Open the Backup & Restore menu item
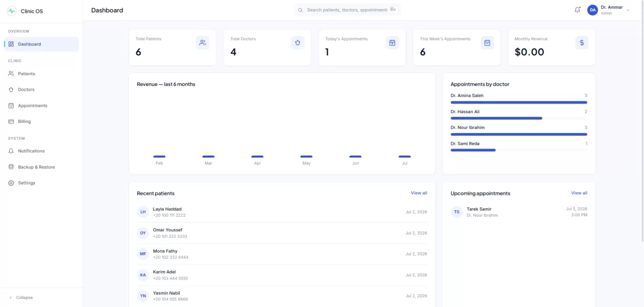Viewport: 644px width, 307px height. point(41,167)
